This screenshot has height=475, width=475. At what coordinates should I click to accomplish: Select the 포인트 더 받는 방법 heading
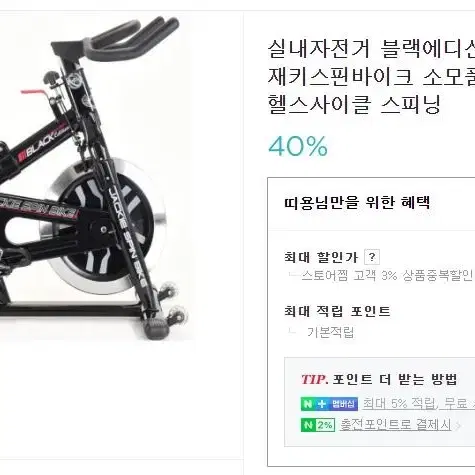point(395,379)
